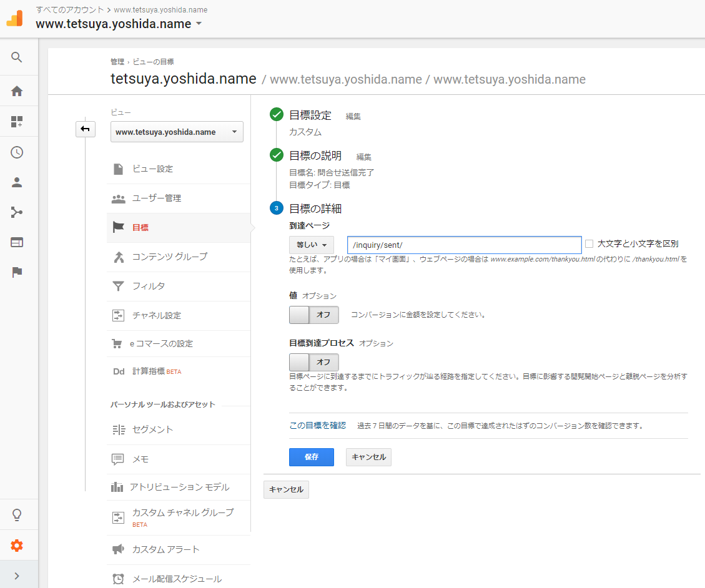Open the 等しい match type dropdown
The height and width of the screenshot is (588, 705).
click(312, 245)
